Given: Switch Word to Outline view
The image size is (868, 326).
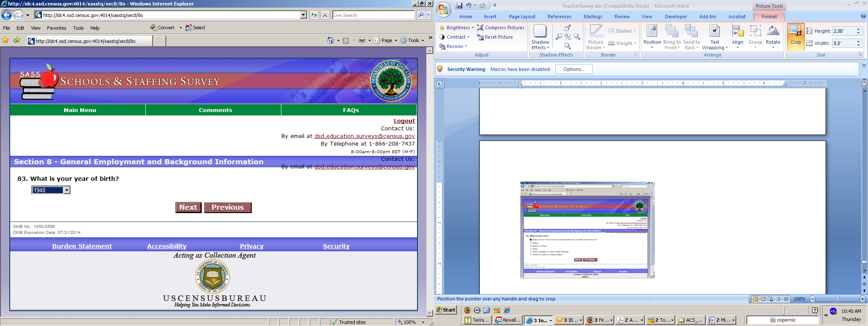Looking at the screenshot, I should coord(779,299).
